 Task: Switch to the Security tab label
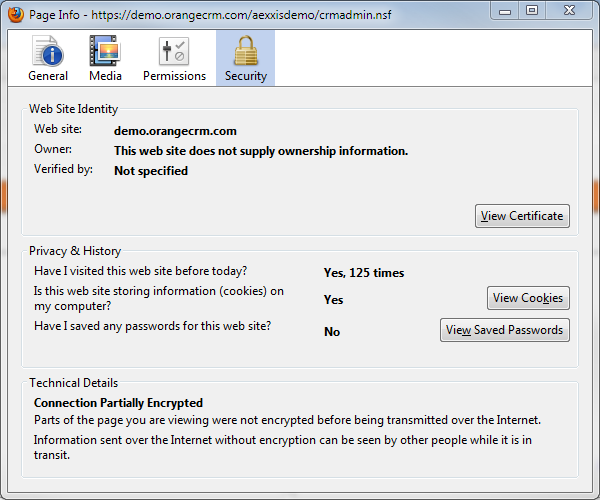point(246,76)
